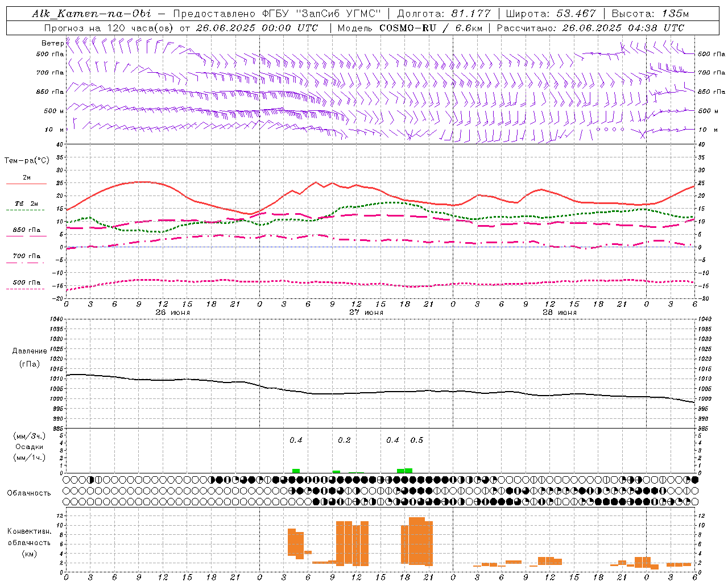Click the solid red line under "2м" legend

click(26, 184)
